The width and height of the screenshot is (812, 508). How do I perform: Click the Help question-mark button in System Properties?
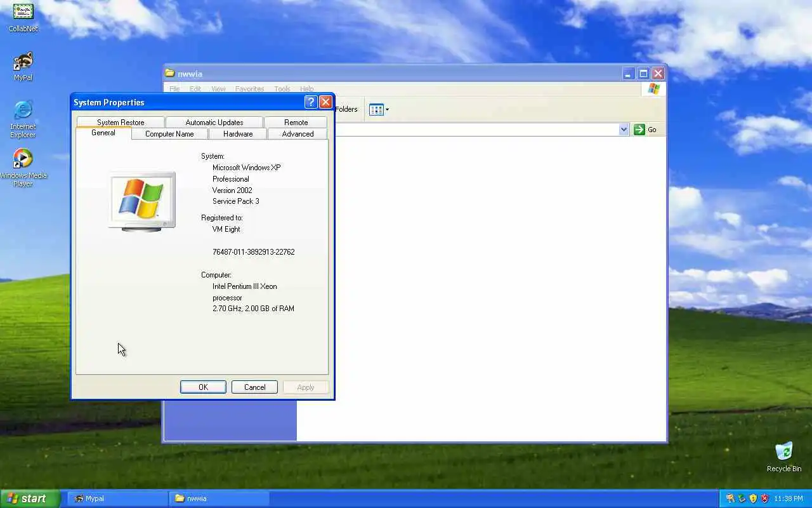click(311, 102)
